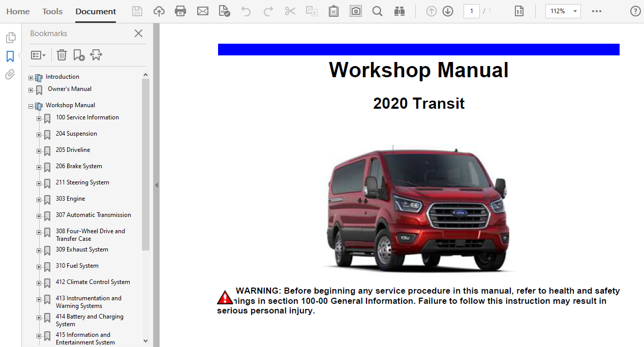
Task: Open the bookmark options dropdown menu
Action: 38,55
